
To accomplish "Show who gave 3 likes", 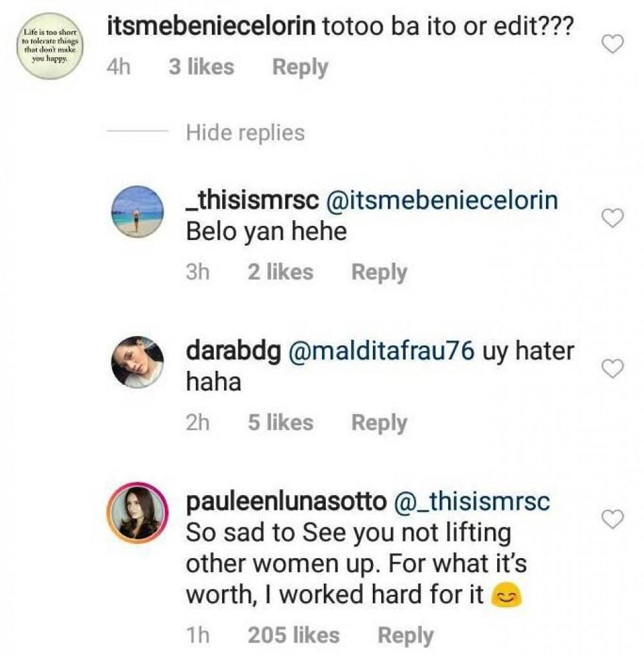I will (x=201, y=67).
